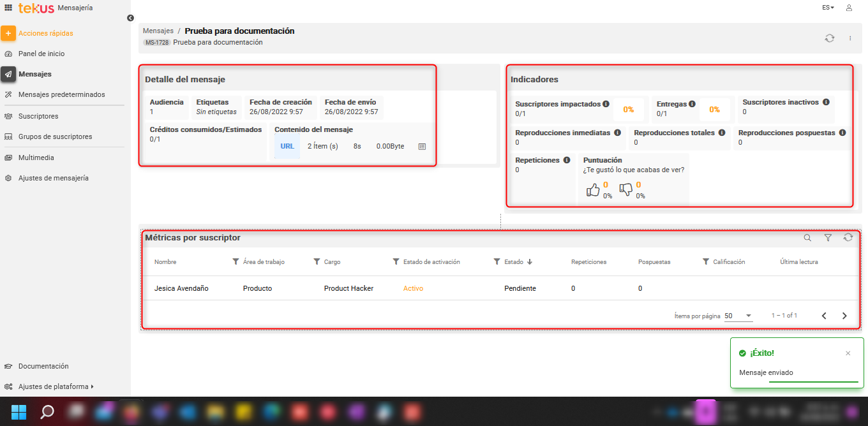Refresh the subscriber metrics table

click(848, 238)
